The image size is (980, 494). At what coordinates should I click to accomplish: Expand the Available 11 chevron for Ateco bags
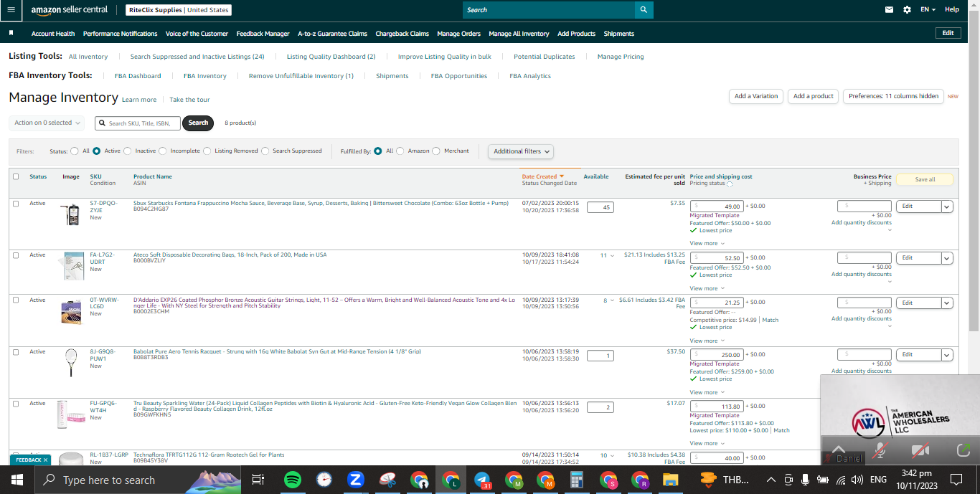coord(612,255)
